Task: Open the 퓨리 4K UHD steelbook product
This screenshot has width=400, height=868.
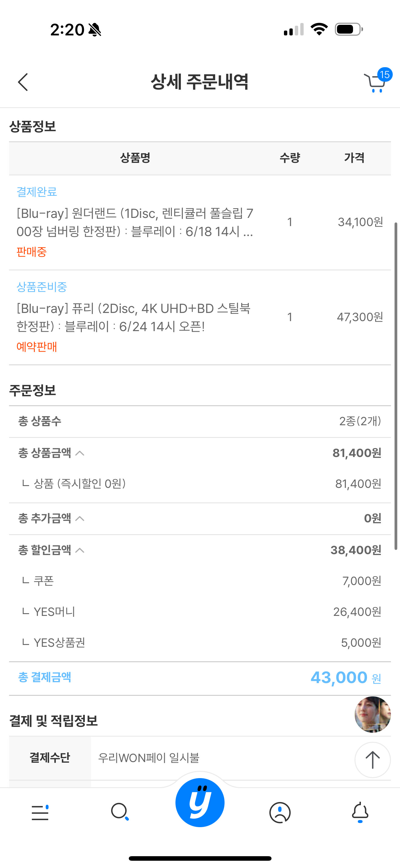Action: 134,317
